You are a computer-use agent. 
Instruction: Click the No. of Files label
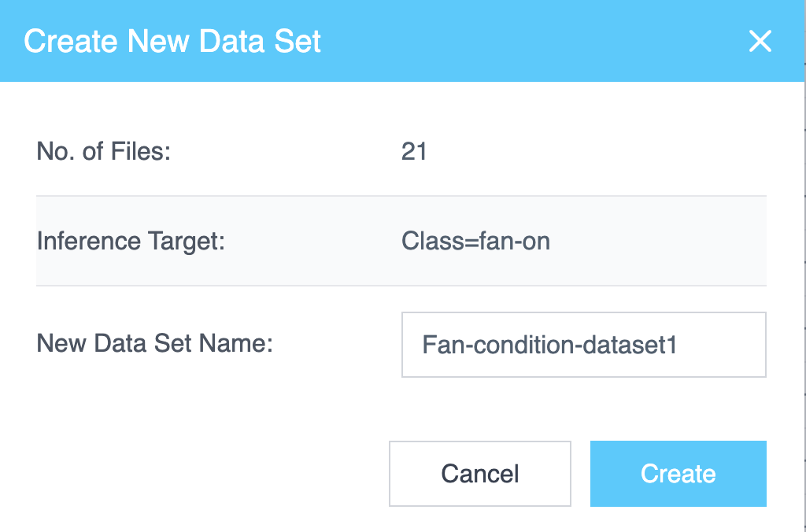click(x=104, y=151)
